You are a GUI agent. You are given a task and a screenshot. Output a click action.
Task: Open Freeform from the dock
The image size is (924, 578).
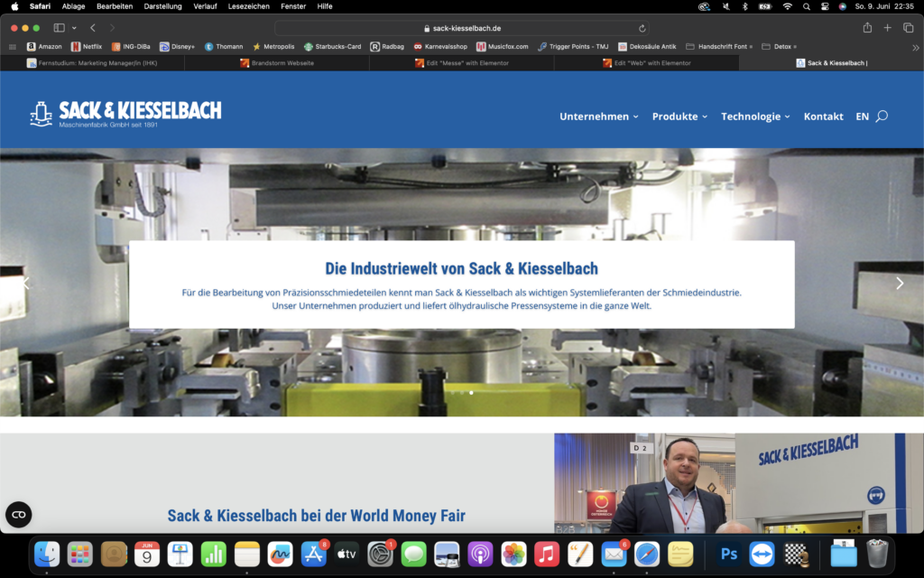pyautogui.click(x=280, y=555)
